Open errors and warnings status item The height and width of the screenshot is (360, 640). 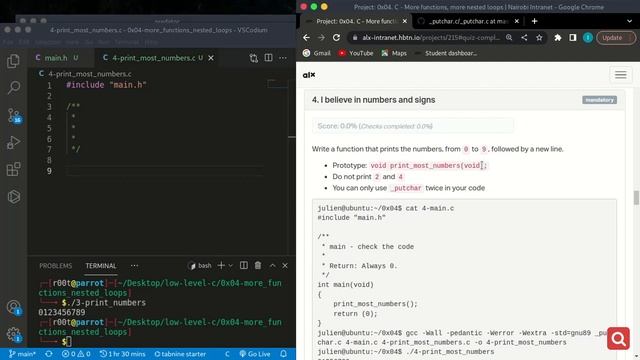(x=76, y=354)
